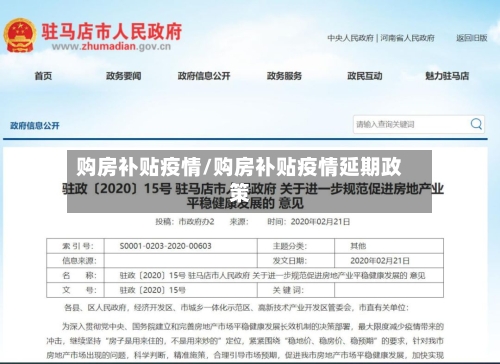
Task: Click the 驻马店市人民政府 site title
Action: pyautogui.click(x=112, y=31)
